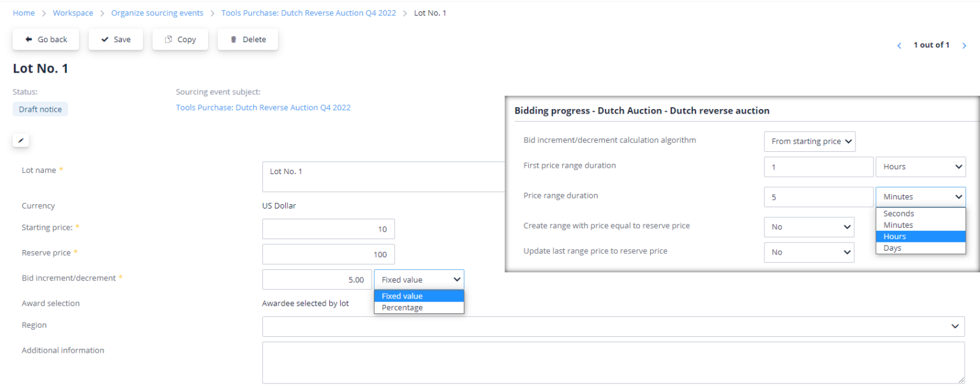Click the pencil edit icon
Viewport: 980px width, 391px height.
point(20,140)
